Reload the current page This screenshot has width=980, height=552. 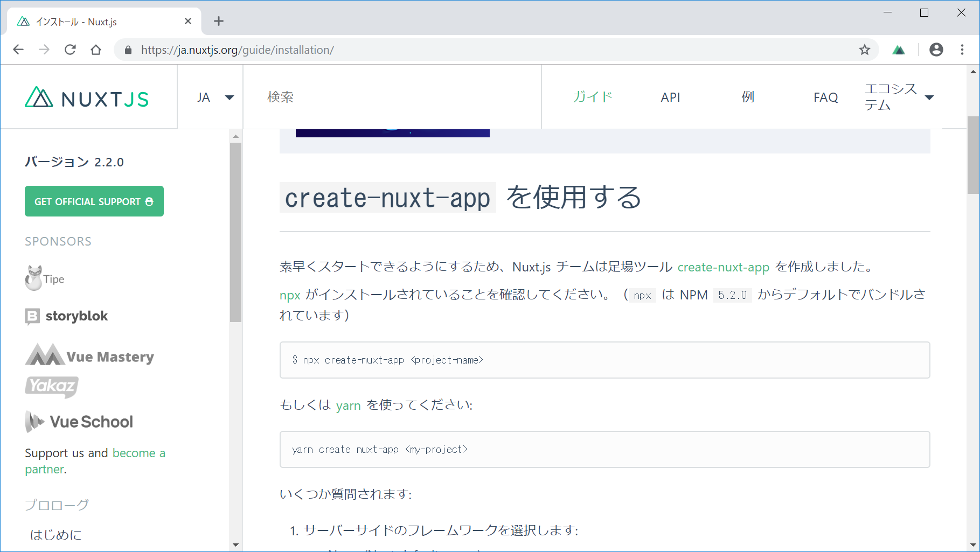pos(70,50)
